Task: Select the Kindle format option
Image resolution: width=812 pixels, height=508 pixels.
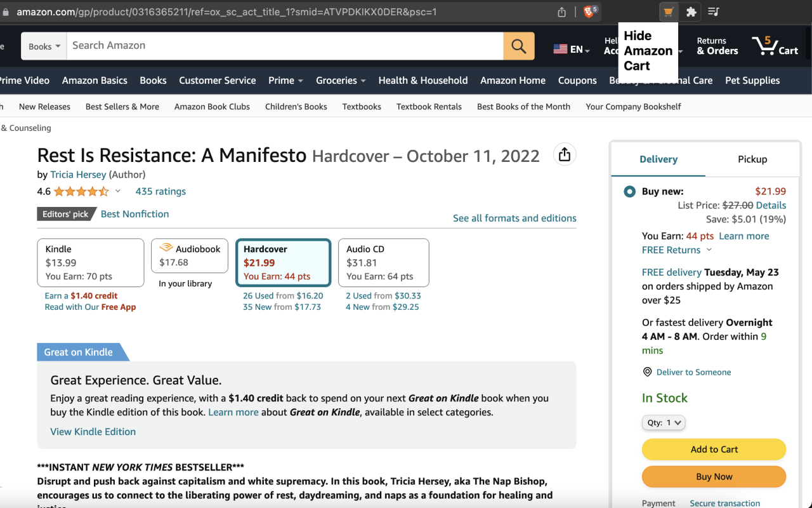Action: [90, 262]
